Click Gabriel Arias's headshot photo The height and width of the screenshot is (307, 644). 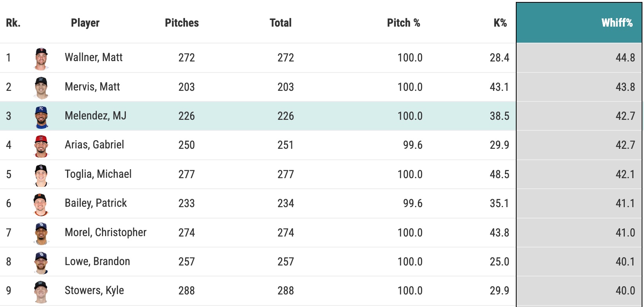click(x=41, y=146)
